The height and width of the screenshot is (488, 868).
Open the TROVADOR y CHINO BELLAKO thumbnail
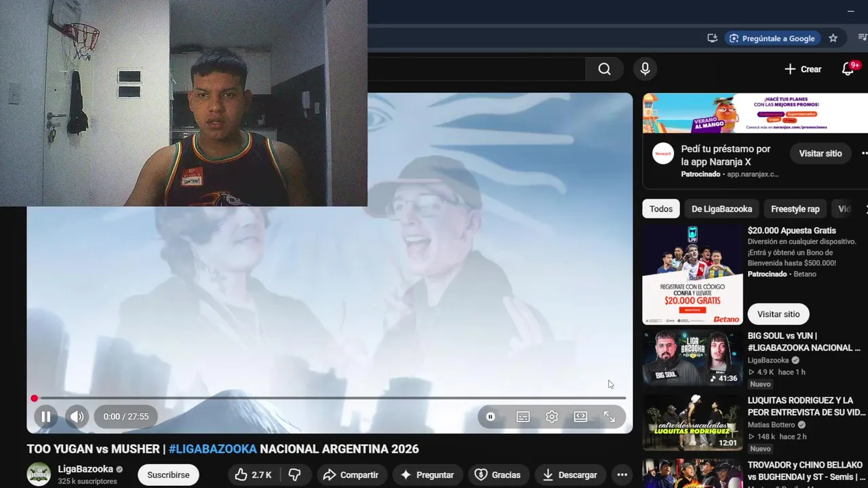pyautogui.click(x=692, y=474)
